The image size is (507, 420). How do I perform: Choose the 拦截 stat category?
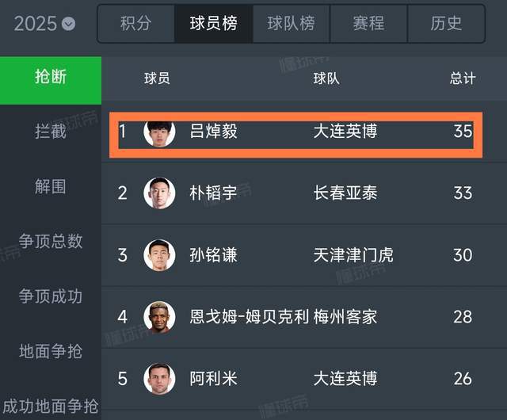[51, 132]
